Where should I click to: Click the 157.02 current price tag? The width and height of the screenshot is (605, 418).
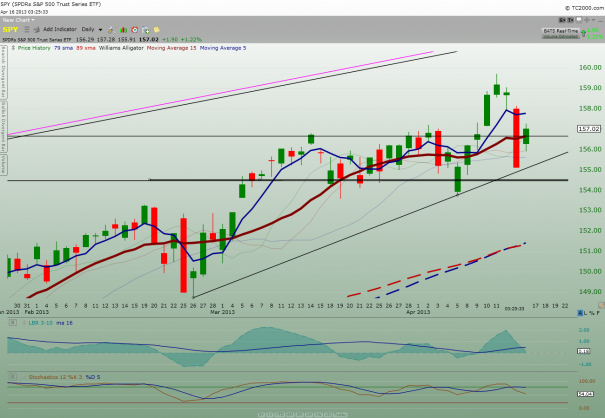point(589,129)
